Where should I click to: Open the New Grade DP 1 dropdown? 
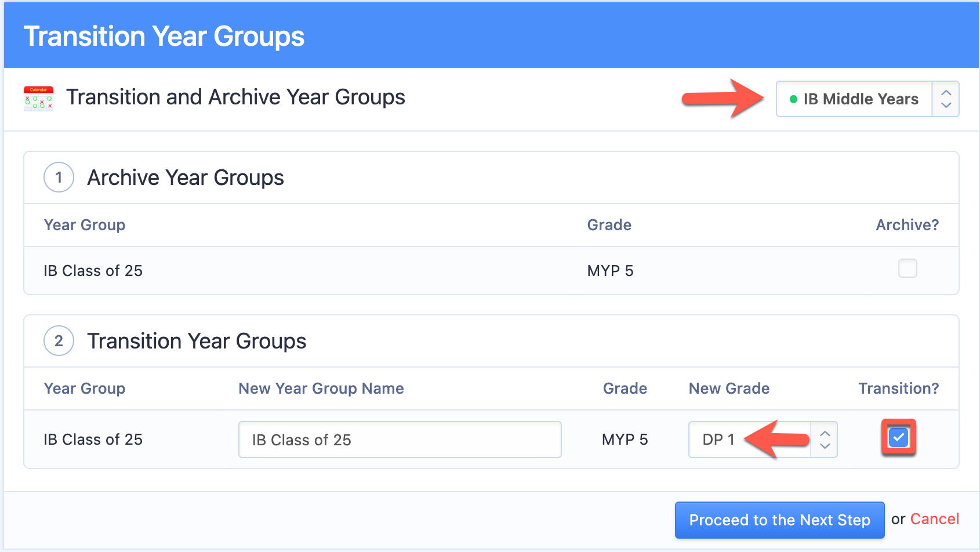pos(763,440)
